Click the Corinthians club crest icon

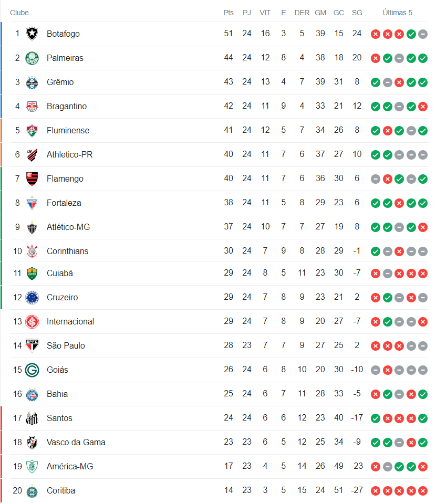(x=32, y=251)
